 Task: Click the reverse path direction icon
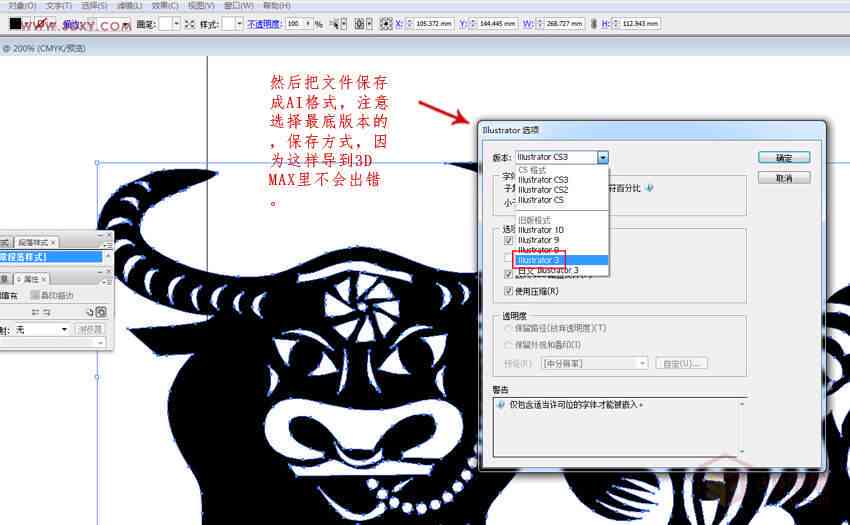90,312
